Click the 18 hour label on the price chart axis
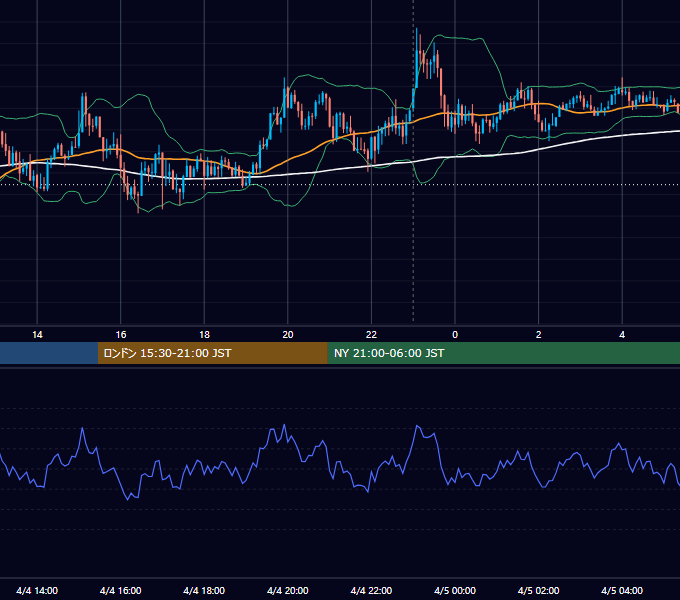680x600 pixels. 204,335
